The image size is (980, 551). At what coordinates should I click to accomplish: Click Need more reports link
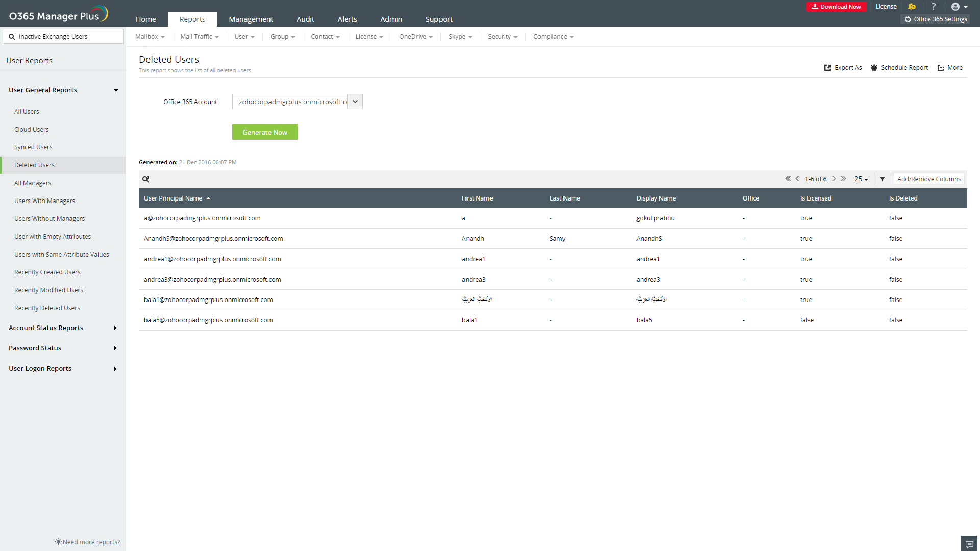91,542
